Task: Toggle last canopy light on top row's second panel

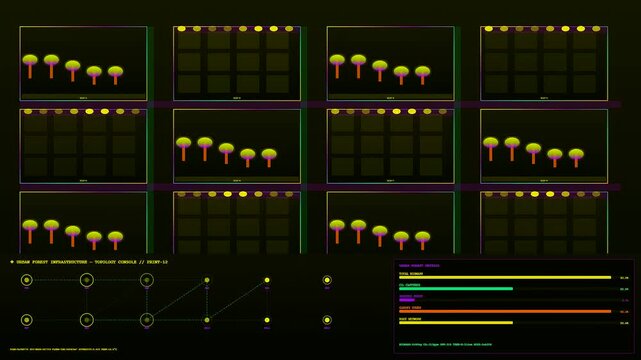Action: click(289, 29)
